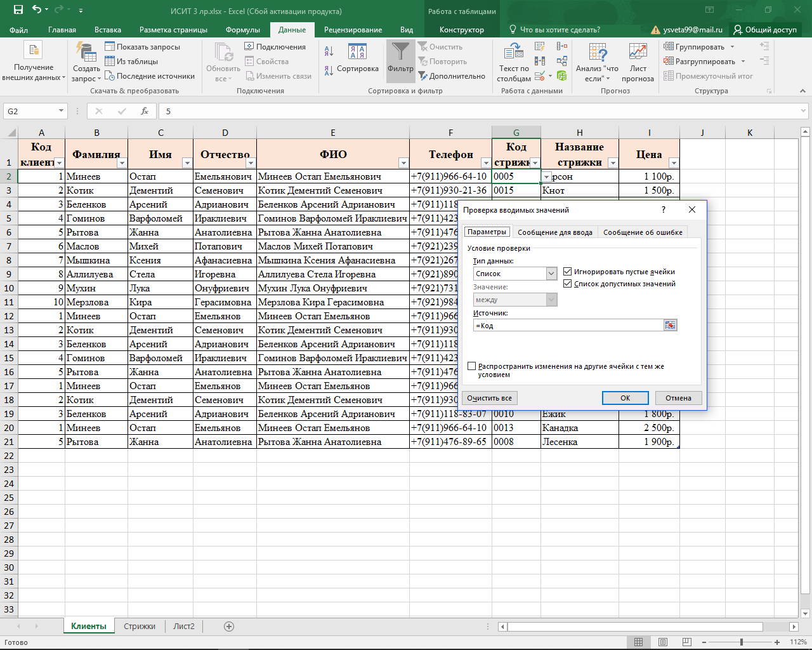Image resolution: width=812 pixels, height=650 pixels.
Task: Uncheck Ignore blank cells checkbox
Action: (x=568, y=272)
